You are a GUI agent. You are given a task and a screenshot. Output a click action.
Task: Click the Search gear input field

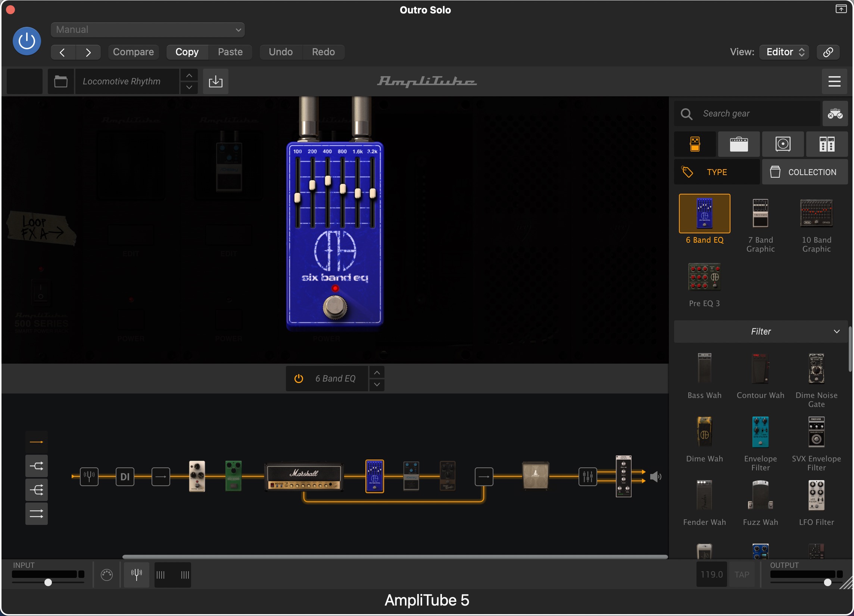click(747, 113)
